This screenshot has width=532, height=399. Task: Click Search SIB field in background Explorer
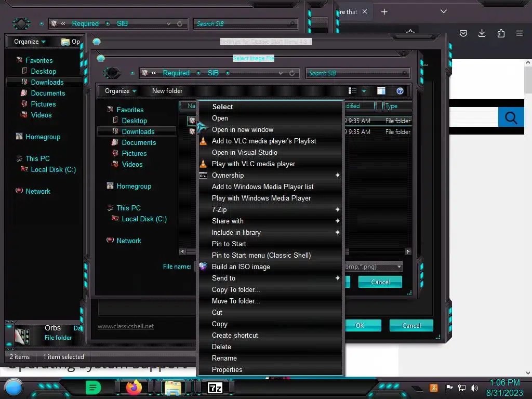(246, 24)
